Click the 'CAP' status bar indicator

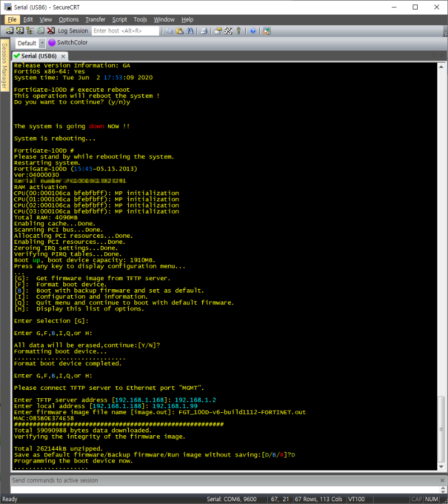pyautogui.click(x=417, y=499)
